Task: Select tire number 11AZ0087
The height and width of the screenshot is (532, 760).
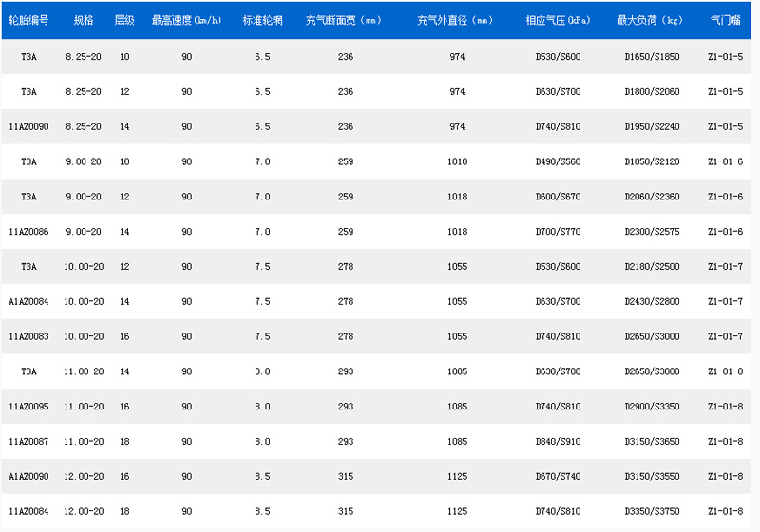Action: click(28, 442)
